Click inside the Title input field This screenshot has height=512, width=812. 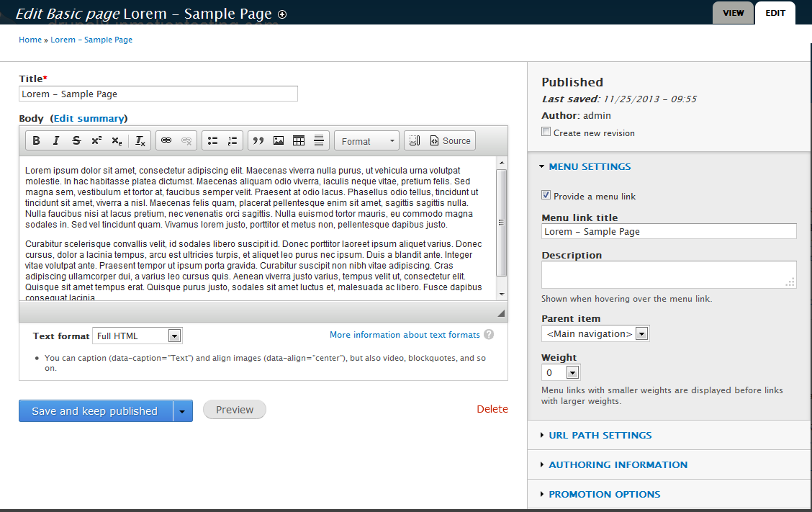(x=158, y=94)
